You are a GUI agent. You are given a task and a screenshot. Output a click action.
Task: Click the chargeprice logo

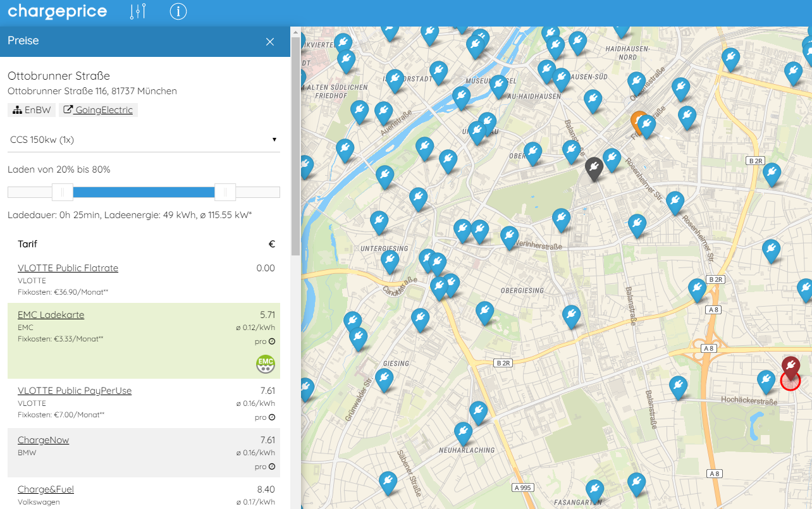[58, 11]
